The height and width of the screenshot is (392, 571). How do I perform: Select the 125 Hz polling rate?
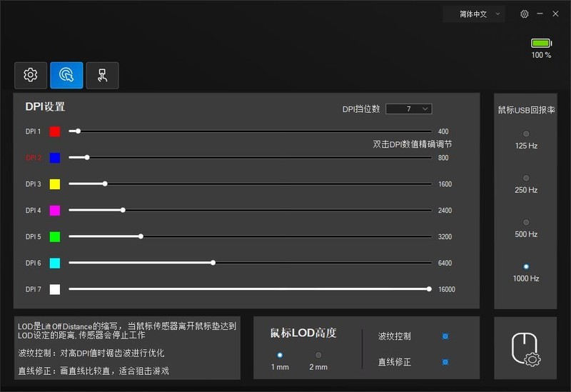click(x=526, y=134)
